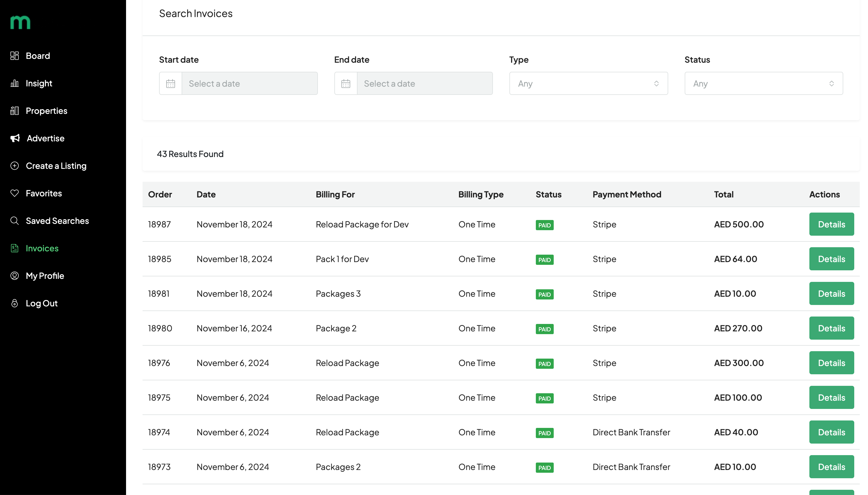Click the green m logo

[20, 23]
